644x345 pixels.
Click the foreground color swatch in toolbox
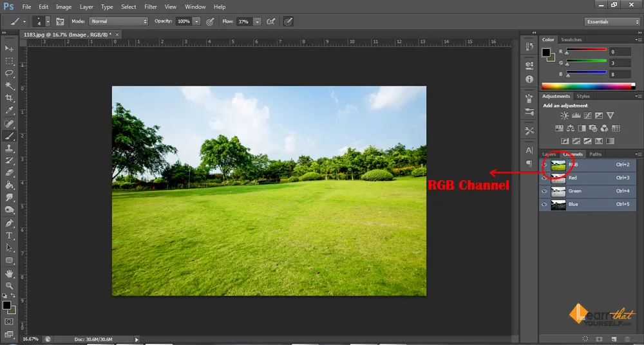6,304
